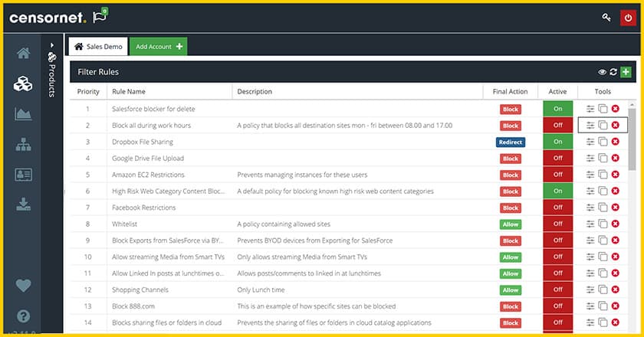The width and height of the screenshot is (644, 337).
Task: Copy the Facebook Restrictions rule
Action: click(603, 208)
